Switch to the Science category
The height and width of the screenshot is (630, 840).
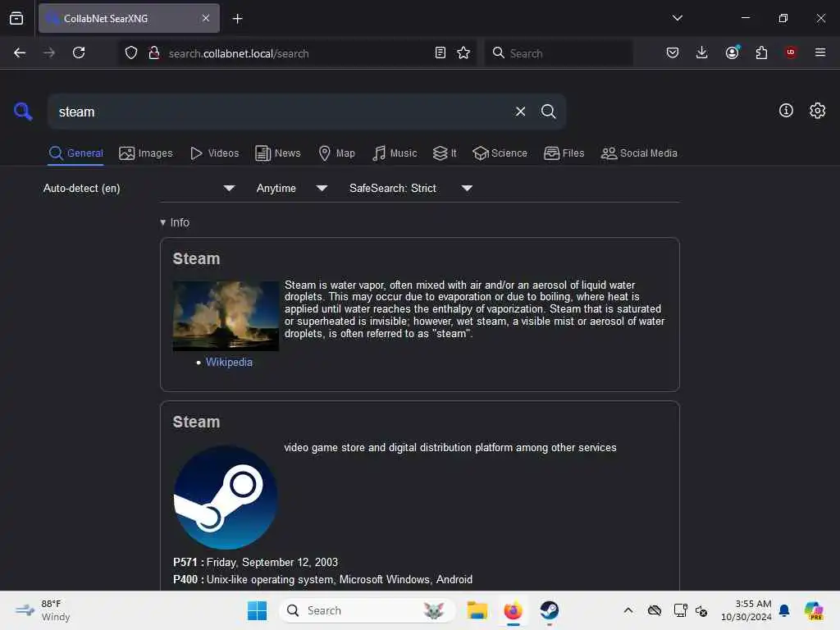point(500,153)
